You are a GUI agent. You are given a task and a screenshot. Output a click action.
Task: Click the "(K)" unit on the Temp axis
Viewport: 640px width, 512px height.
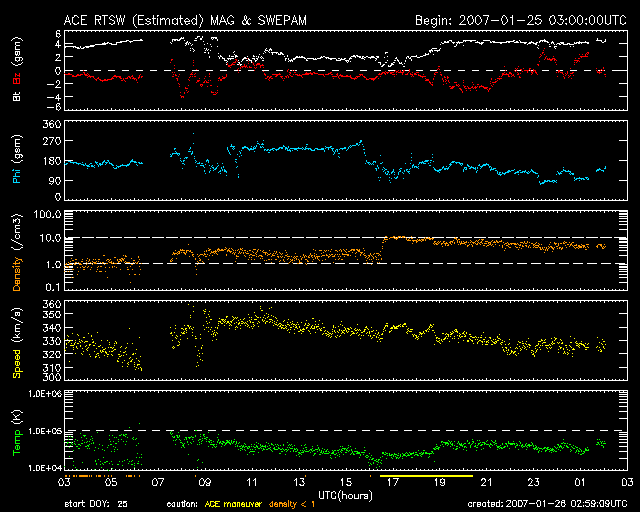(x=17, y=417)
